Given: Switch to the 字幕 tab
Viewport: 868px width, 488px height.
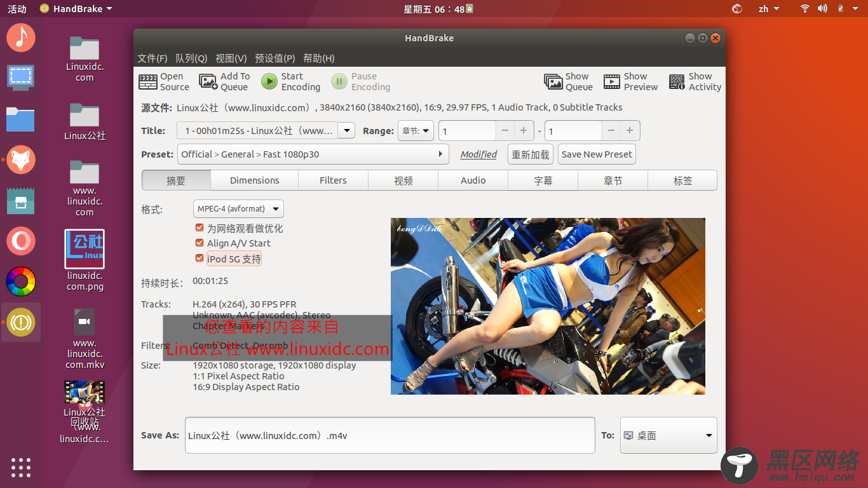Looking at the screenshot, I should [543, 180].
